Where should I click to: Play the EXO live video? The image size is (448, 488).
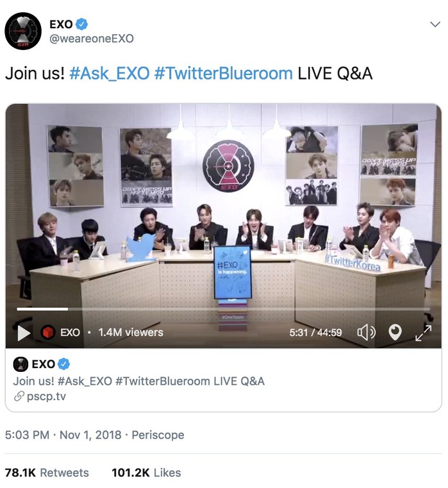(x=24, y=333)
